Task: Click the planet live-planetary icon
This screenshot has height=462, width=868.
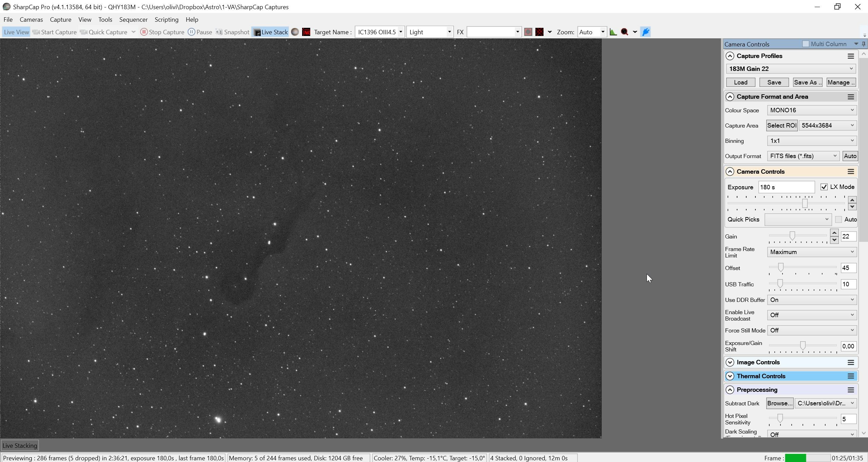Action: 295,32
